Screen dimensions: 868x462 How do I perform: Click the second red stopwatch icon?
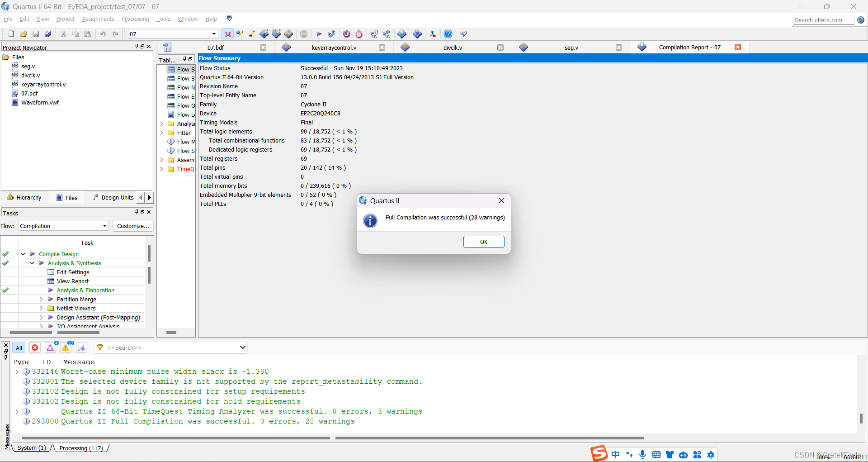359,34
